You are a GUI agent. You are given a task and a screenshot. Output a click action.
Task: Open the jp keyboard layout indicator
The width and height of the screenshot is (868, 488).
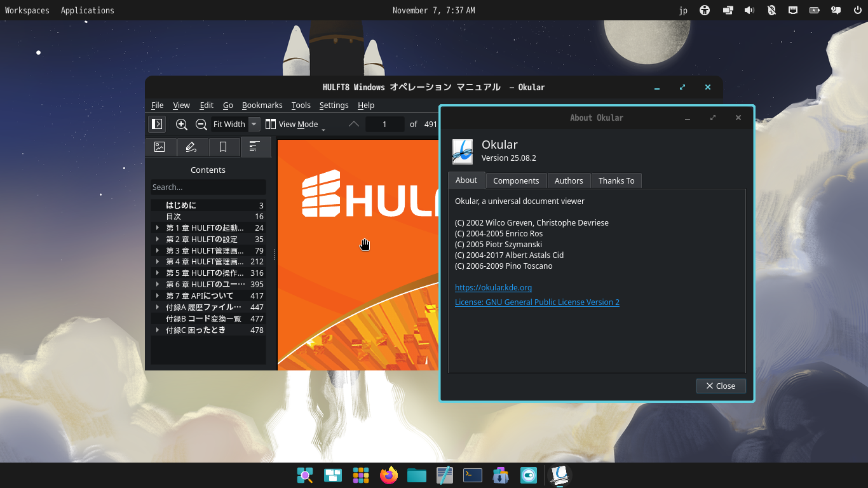click(x=683, y=10)
